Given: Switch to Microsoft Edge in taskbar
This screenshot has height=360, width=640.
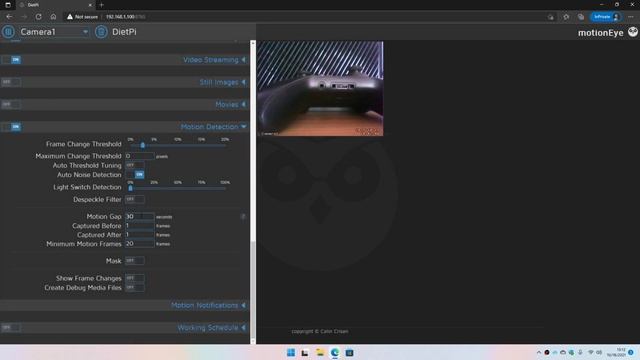Looking at the screenshot, I should pyautogui.click(x=335, y=353).
